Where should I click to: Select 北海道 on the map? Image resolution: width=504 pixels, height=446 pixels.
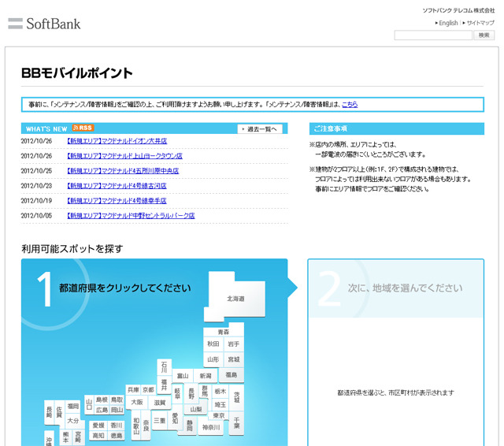(x=235, y=299)
